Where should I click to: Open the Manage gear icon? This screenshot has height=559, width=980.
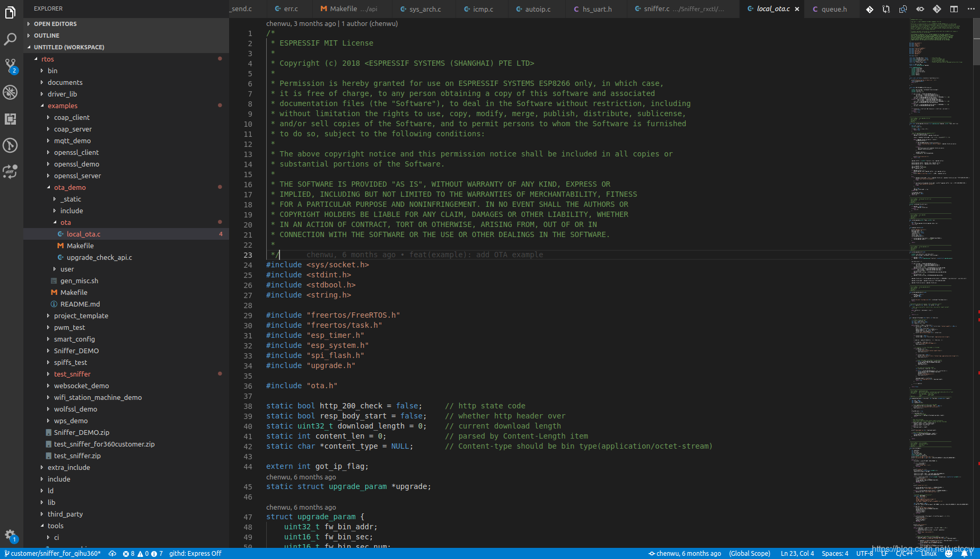pos(11,536)
